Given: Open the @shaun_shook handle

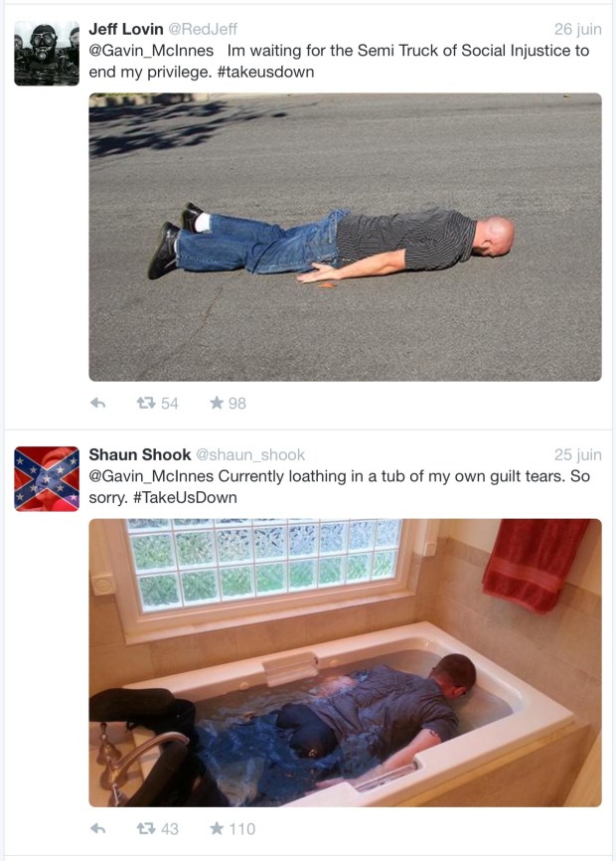Looking at the screenshot, I should click(x=250, y=454).
